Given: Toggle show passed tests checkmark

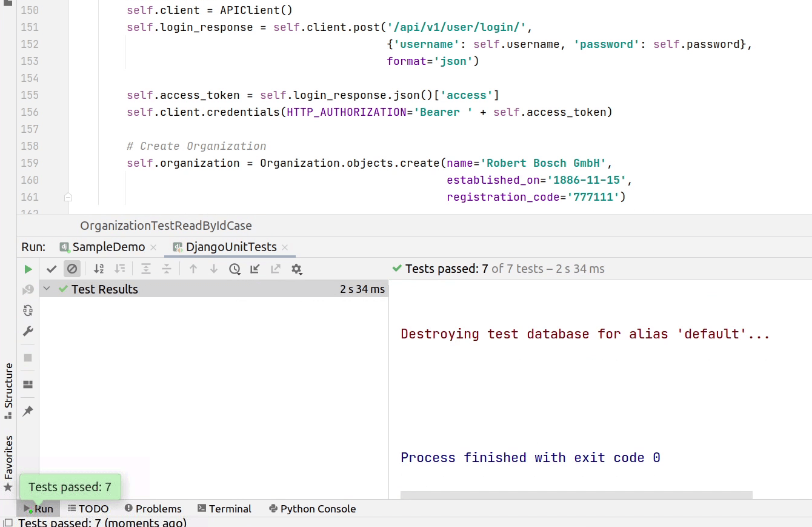Looking at the screenshot, I should coord(52,269).
